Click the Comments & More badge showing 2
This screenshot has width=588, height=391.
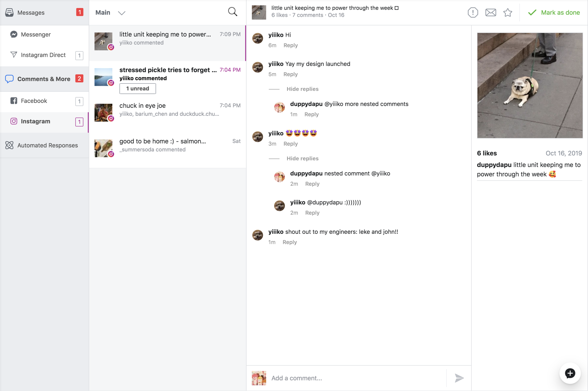tap(79, 78)
